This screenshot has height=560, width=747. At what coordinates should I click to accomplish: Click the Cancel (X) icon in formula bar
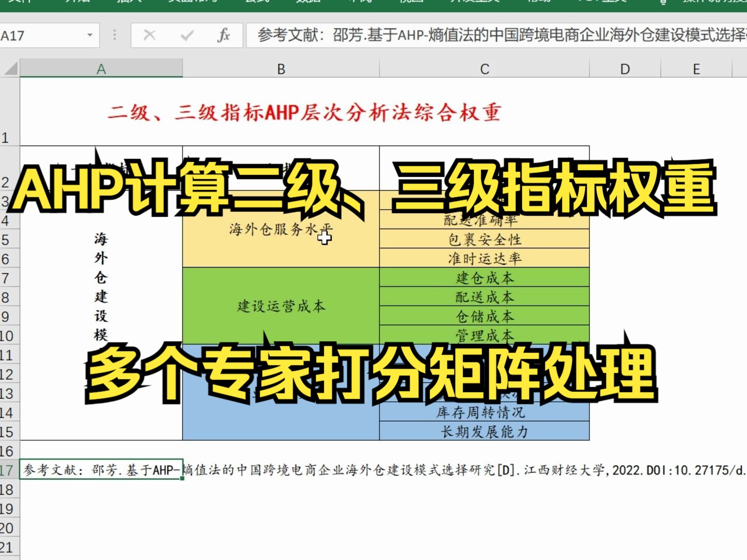[x=150, y=35]
